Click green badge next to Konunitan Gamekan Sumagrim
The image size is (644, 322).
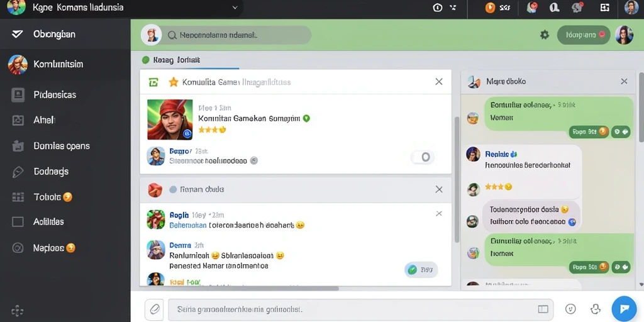(306, 118)
